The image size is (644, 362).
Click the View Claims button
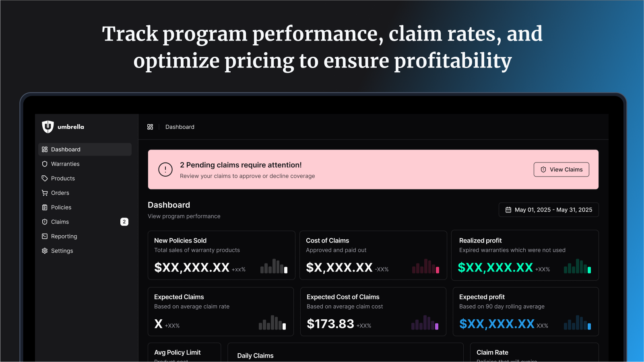coord(561,169)
